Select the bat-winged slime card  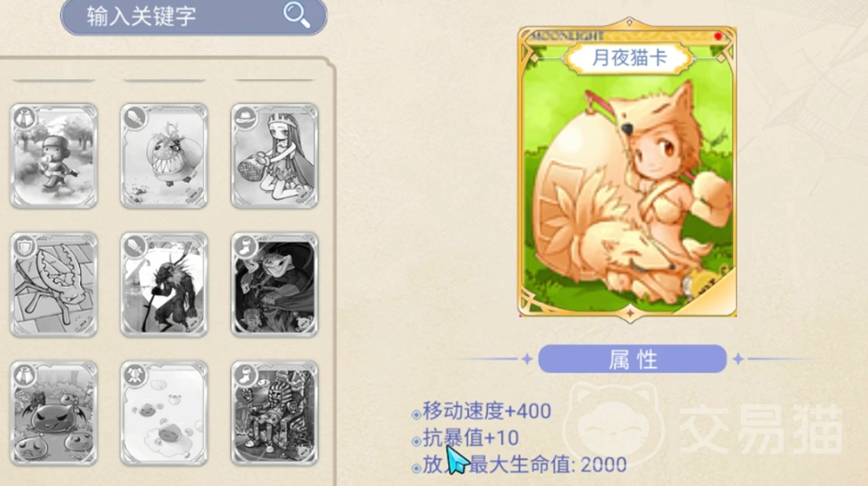[x=54, y=414]
